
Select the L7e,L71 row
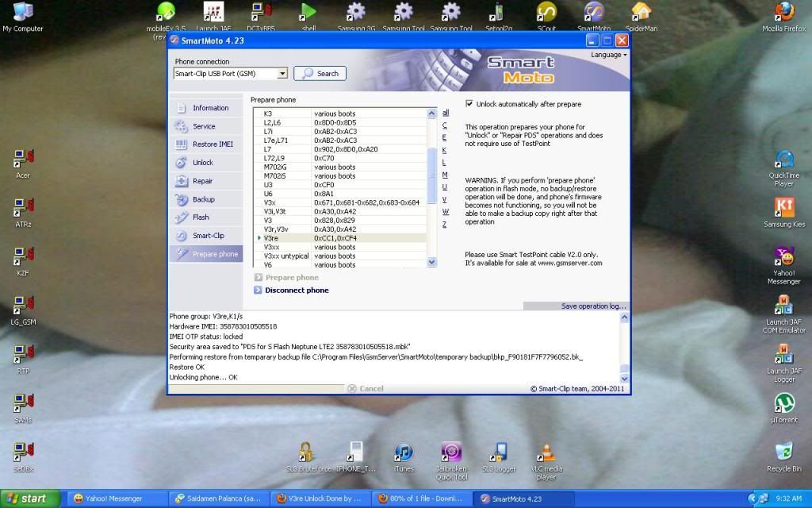pyautogui.click(x=341, y=140)
